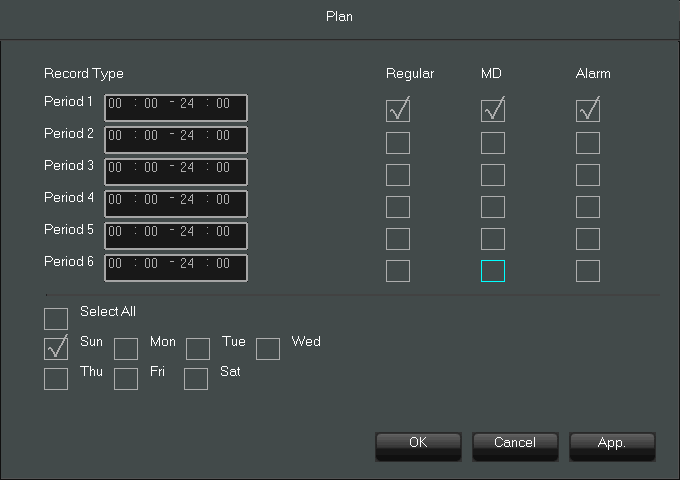
Task: Click the Period 6 label
Action: [x=69, y=261]
